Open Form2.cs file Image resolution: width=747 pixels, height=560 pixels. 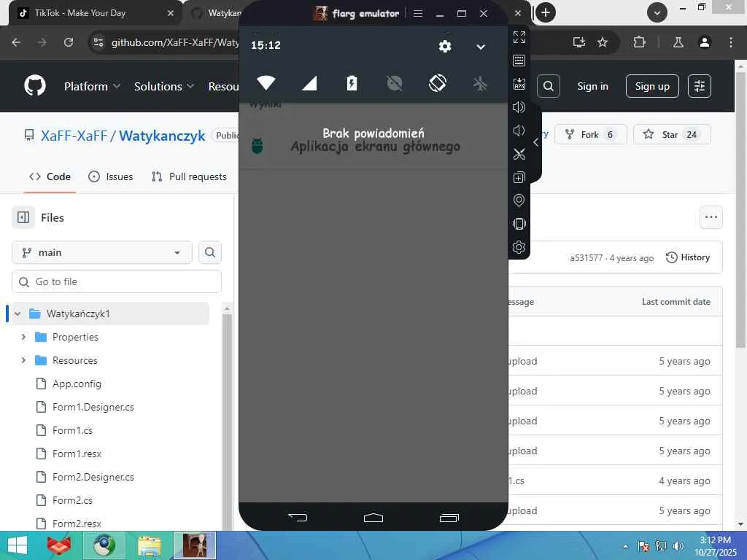coord(72,500)
